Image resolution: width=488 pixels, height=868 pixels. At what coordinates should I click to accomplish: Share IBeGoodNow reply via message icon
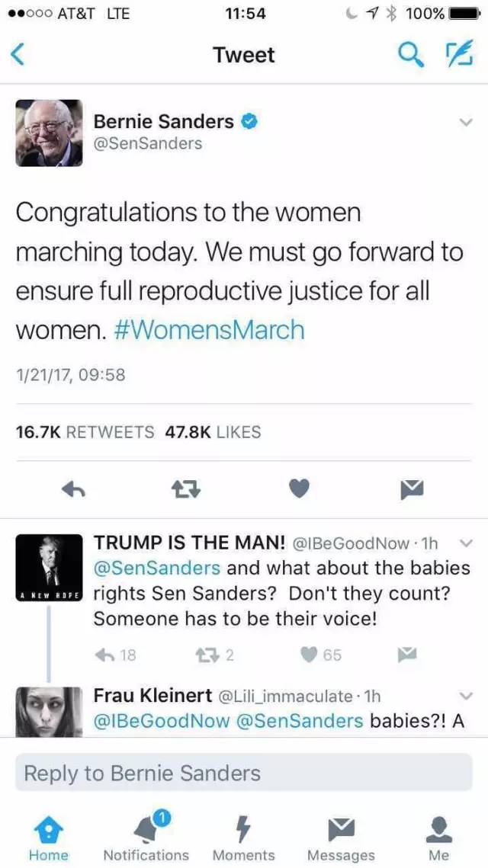point(409,655)
